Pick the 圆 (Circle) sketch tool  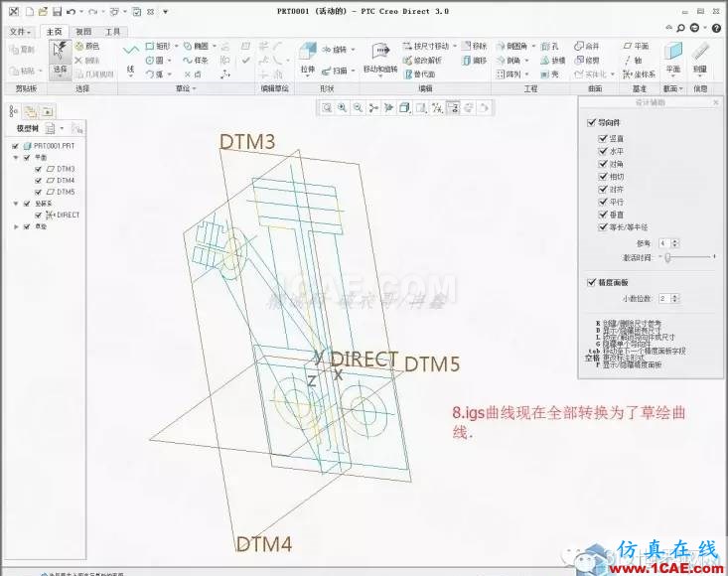tap(155, 60)
